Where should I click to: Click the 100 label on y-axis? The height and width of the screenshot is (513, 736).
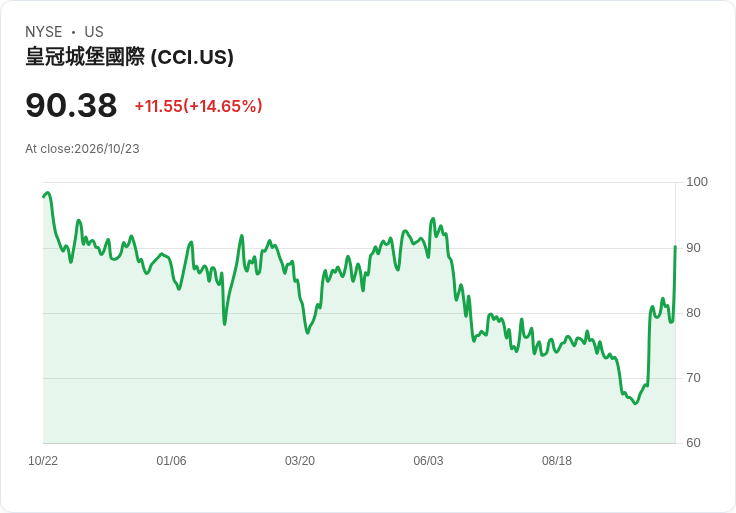[x=697, y=182]
